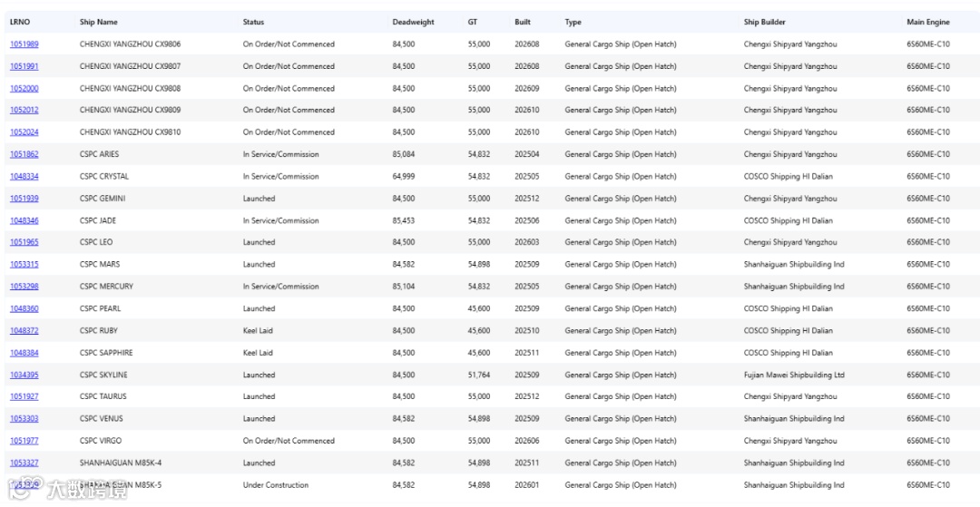Click the Ship Name column header
Viewport: 980px width, 507px height.
pos(99,22)
